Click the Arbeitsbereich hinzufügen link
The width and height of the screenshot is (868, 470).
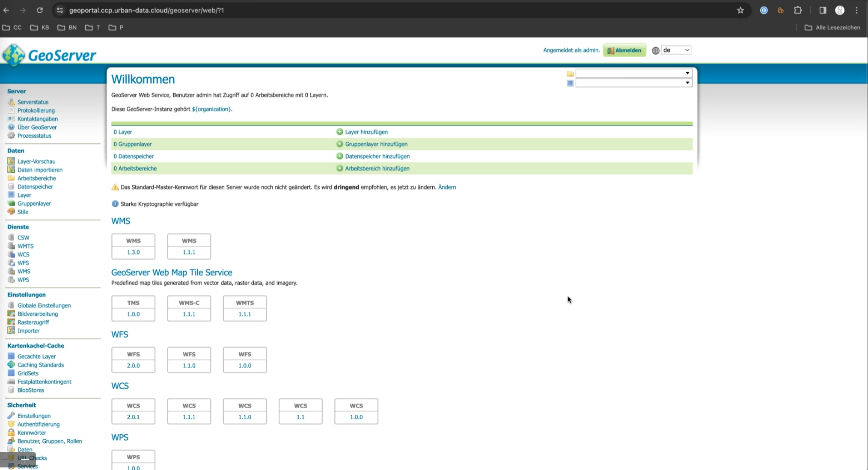[378, 168]
